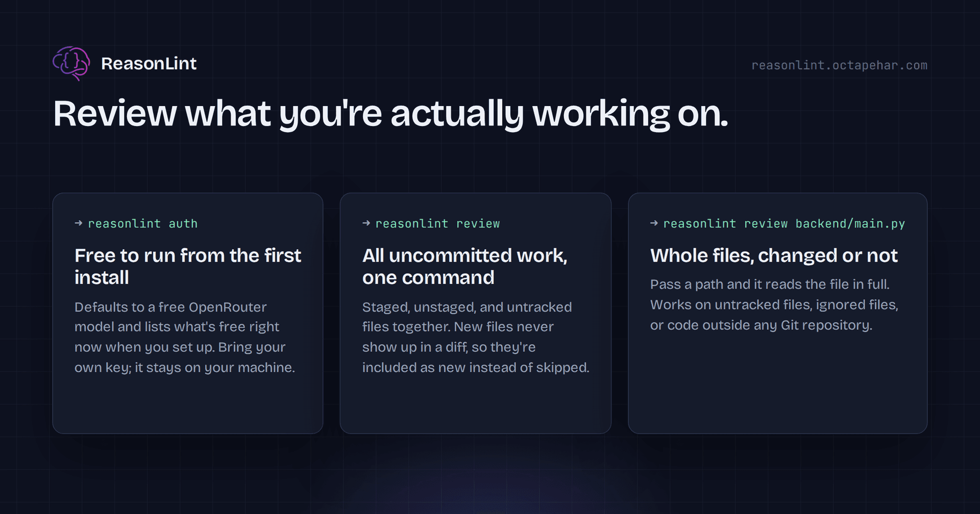980x514 pixels.
Task: Click the arrow before reasonlint review command
Action: pos(366,223)
